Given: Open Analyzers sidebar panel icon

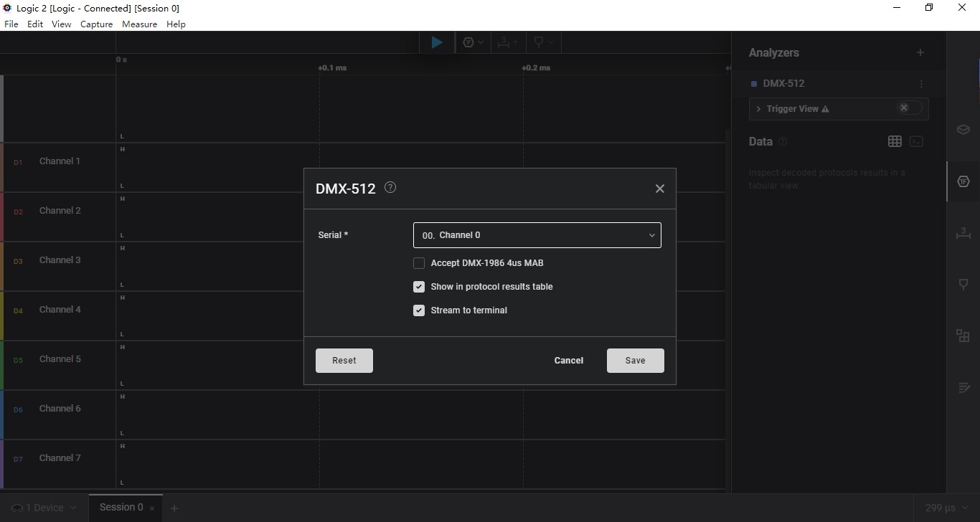Looking at the screenshot, I should 963,181.
